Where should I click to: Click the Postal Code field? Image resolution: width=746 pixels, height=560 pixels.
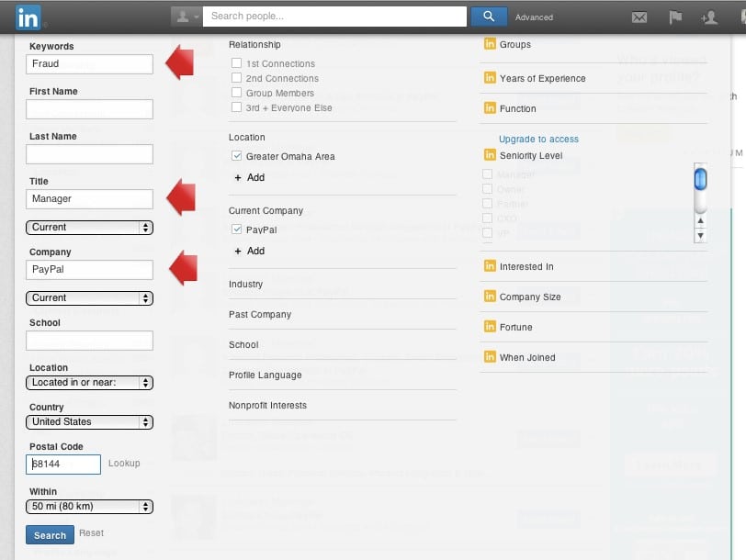[x=63, y=465]
